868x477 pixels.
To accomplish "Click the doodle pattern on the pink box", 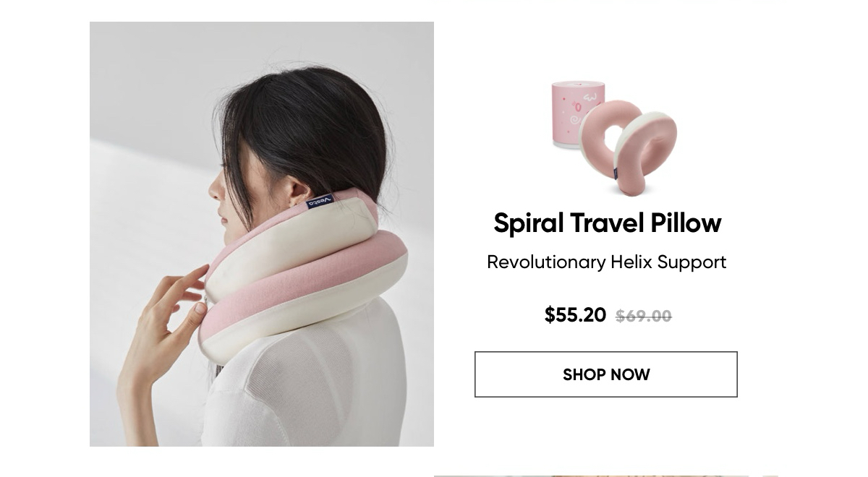I will 583,107.
